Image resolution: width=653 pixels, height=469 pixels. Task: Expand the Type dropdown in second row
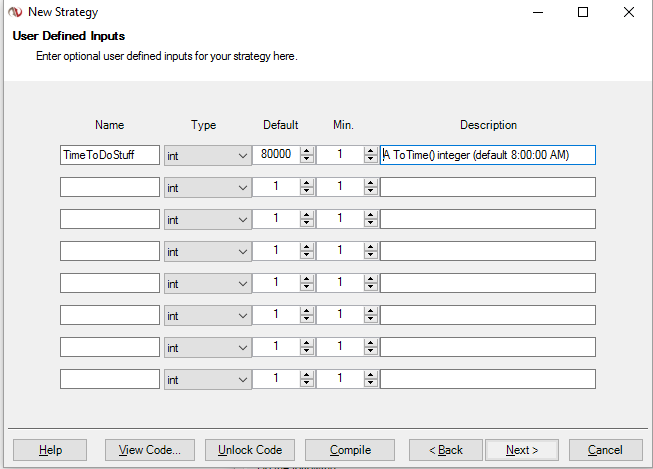(x=243, y=187)
